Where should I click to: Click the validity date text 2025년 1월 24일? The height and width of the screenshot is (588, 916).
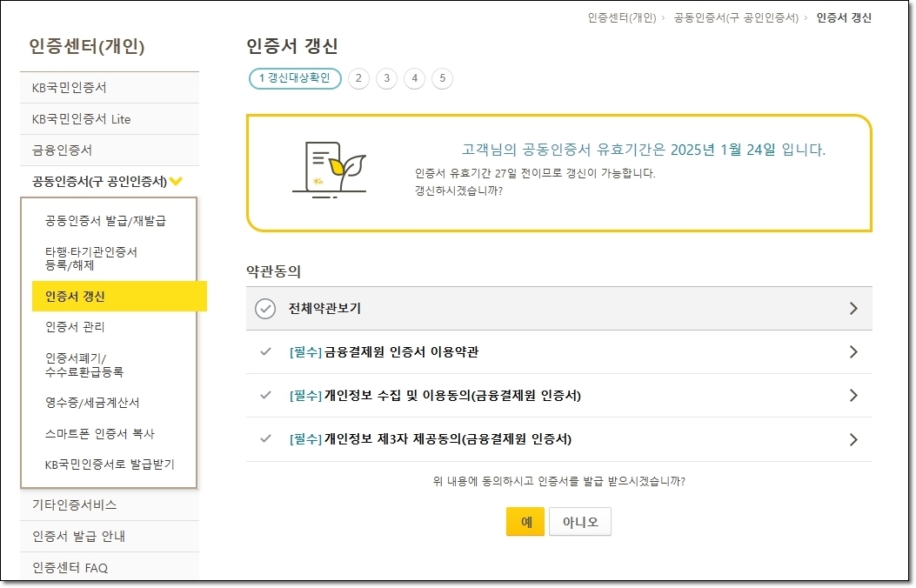click(x=723, y=150)
